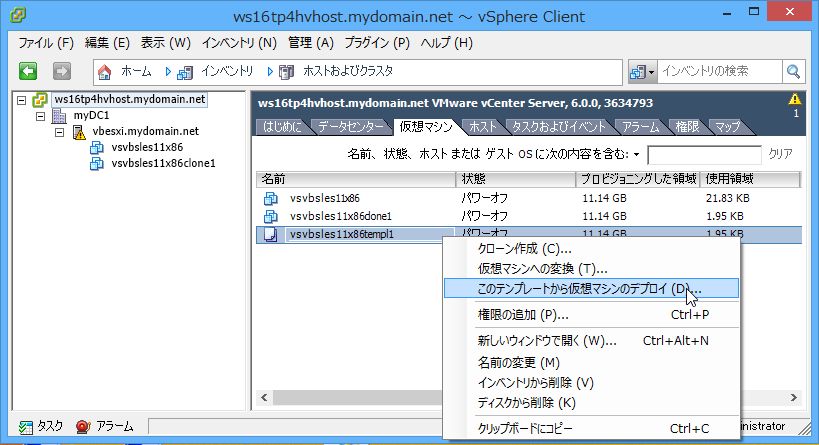The height and width of the screenshot is (445, 819).
Task: Open the ファイル (F) menu
Action: 46,43
